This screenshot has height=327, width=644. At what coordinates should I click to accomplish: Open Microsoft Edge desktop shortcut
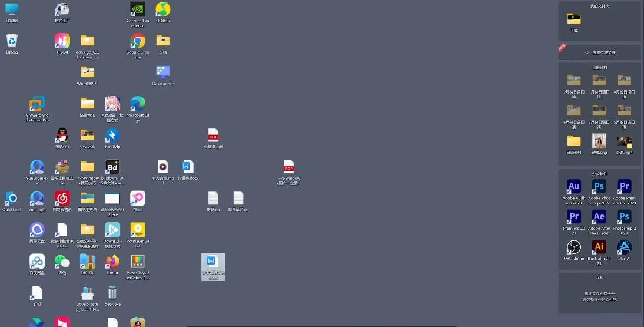(x=138, y=104)
